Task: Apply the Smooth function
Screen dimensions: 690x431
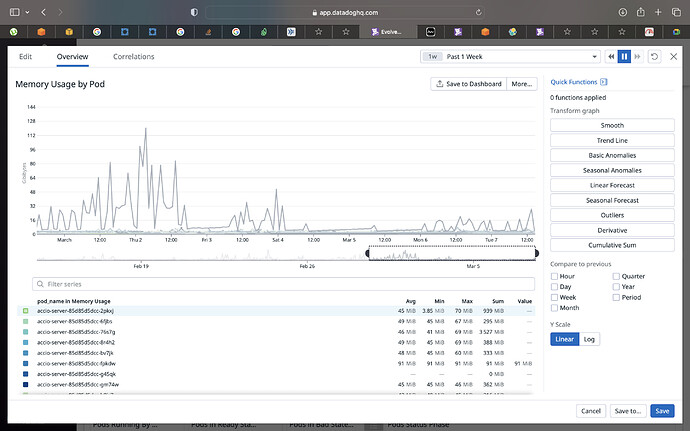Action: pyautogui.click(x=612, y=125)
